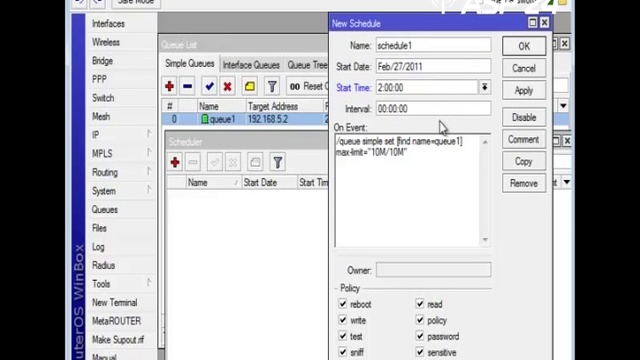Toggle the sniff policy checkbox
Image resolution: width=640 pixels, height=360 pixels.
342,352
